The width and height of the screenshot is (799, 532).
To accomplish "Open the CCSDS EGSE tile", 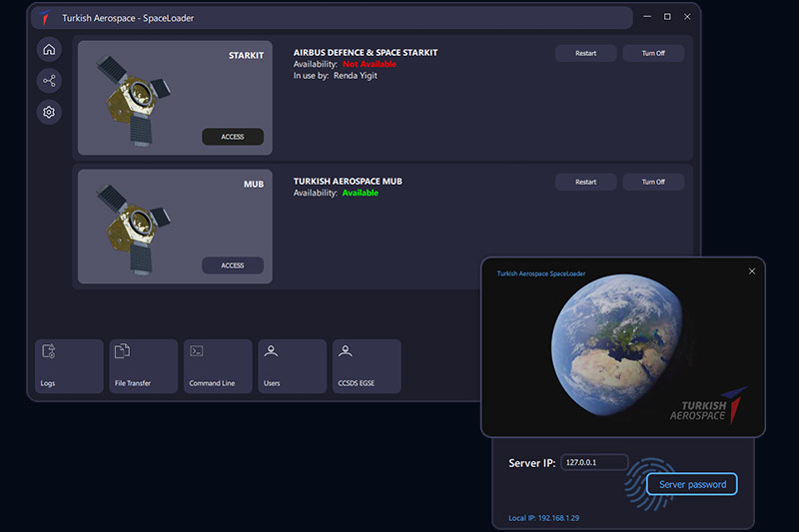I will click(x=367, y=366).
